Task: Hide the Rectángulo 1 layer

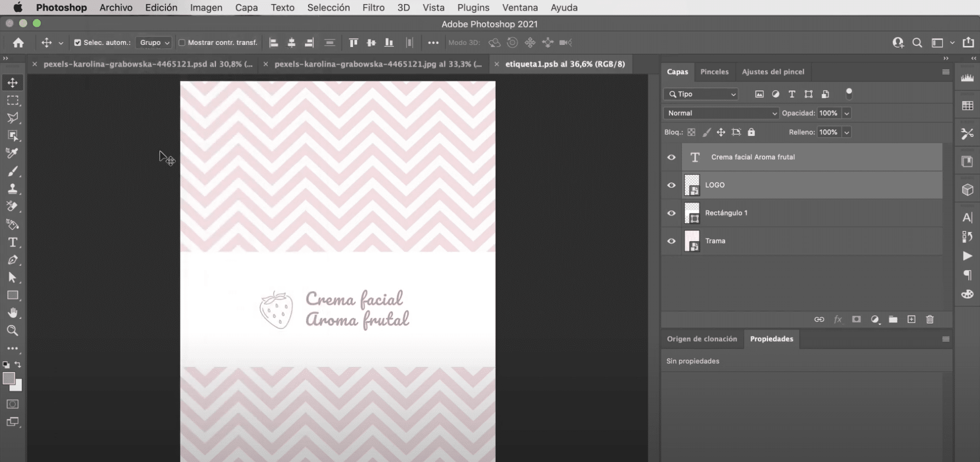Action: [671, 213]
